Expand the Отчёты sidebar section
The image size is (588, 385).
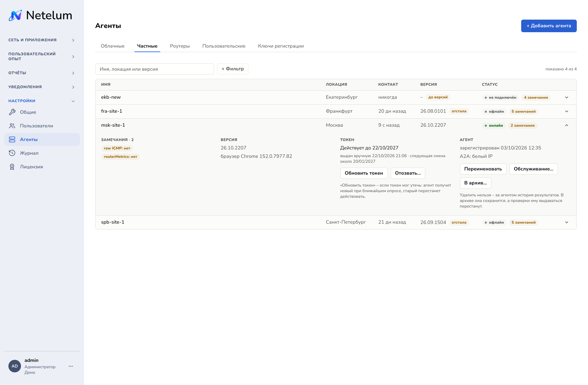73,73
